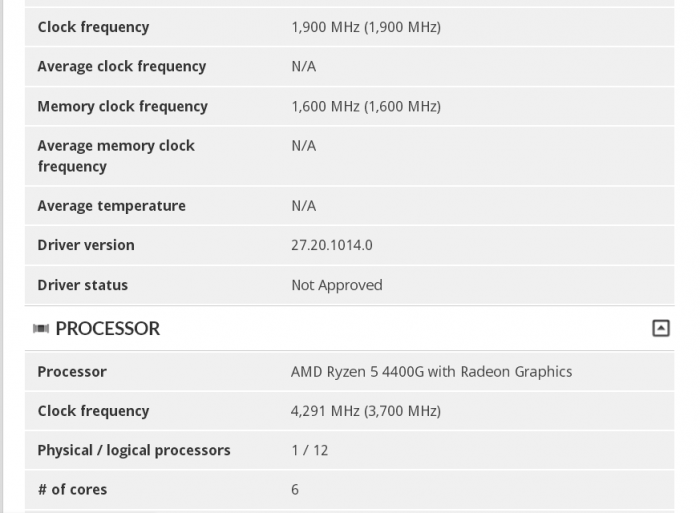Click the Not Approved driver status
The height and width of the screenshot is (513, 700).
pos(336,285)
